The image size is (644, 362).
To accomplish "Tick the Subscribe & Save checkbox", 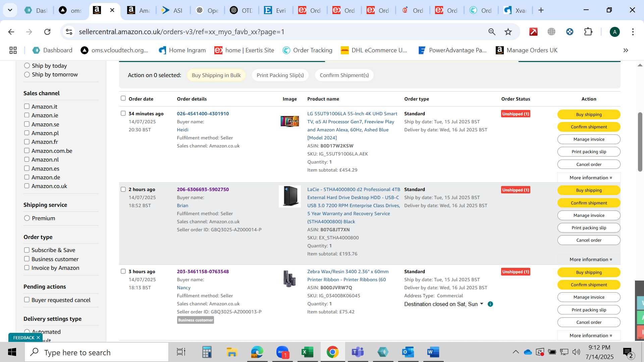I will tap(27, 250).
